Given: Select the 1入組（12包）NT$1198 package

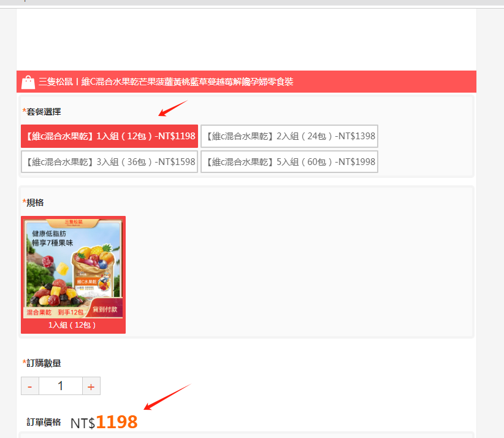Looking at the screenshot, I should pos(109,136).
